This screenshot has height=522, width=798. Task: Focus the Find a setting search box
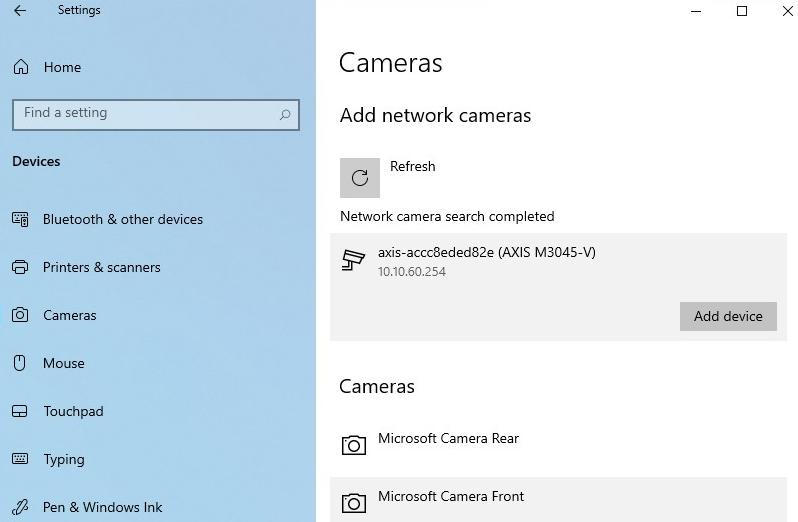click(x=156, y=114)
